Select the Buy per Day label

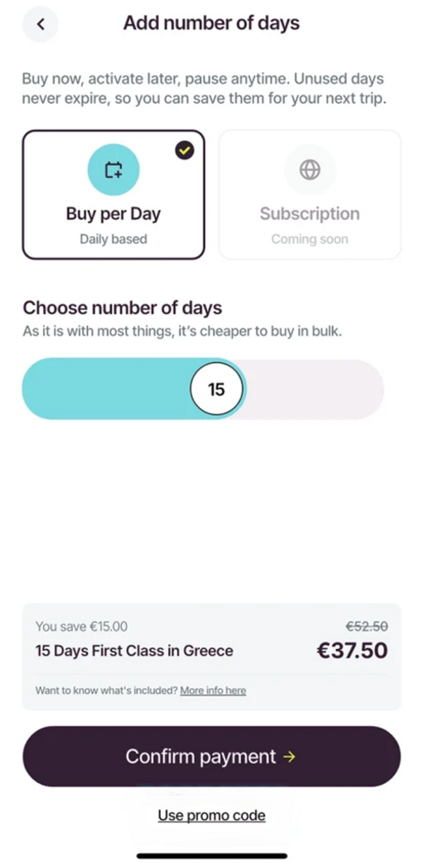click(x=113, y=214)
